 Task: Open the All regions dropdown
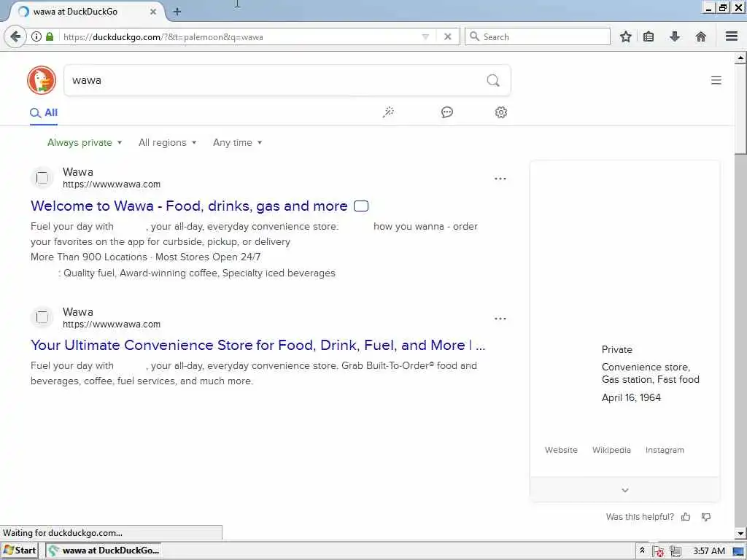[167, 142]
